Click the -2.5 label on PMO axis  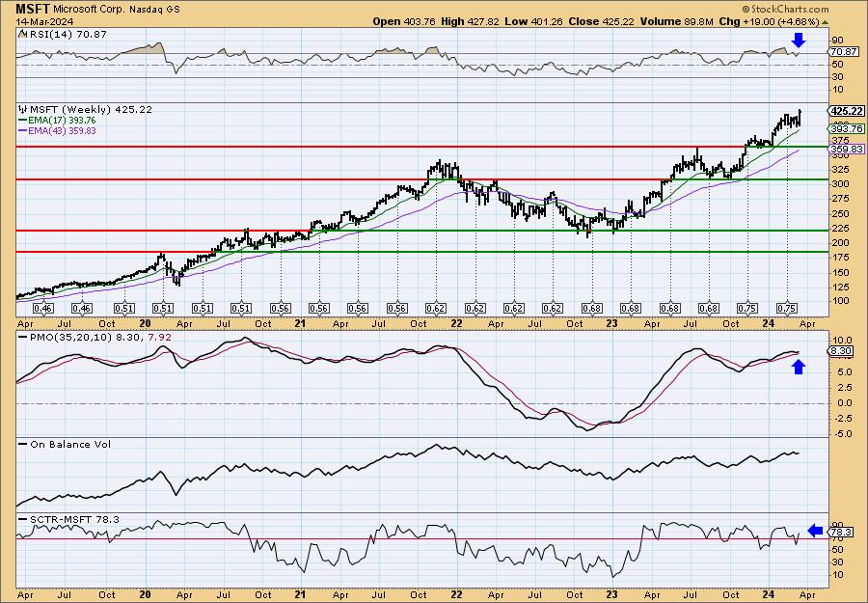[843, 419]
